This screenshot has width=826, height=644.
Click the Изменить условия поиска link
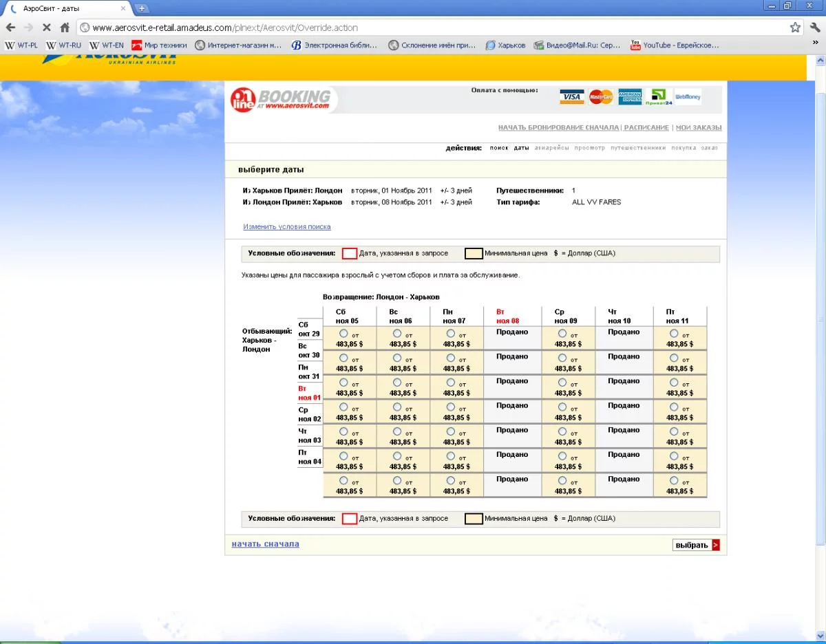(x=286, y=227)
